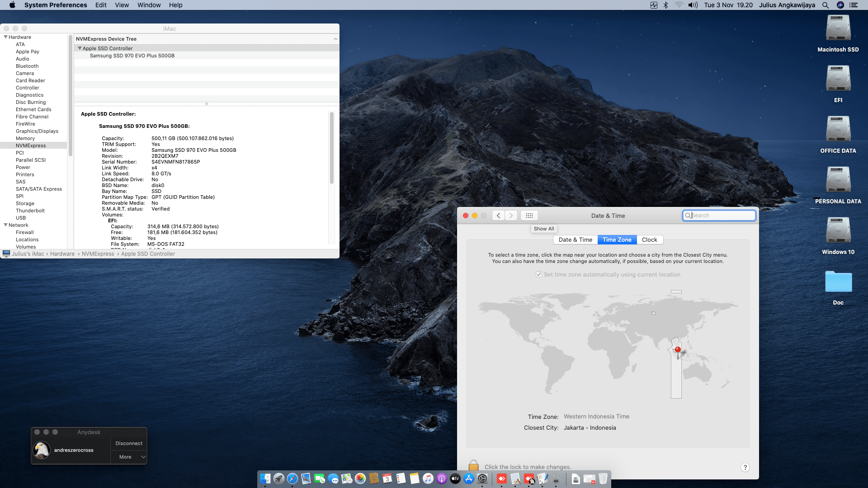Go back with the left chevron button

[x=498, y=216]
